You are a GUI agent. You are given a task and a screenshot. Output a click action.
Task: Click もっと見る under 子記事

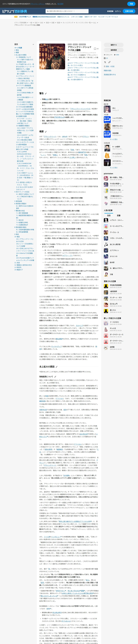[114, 139]
